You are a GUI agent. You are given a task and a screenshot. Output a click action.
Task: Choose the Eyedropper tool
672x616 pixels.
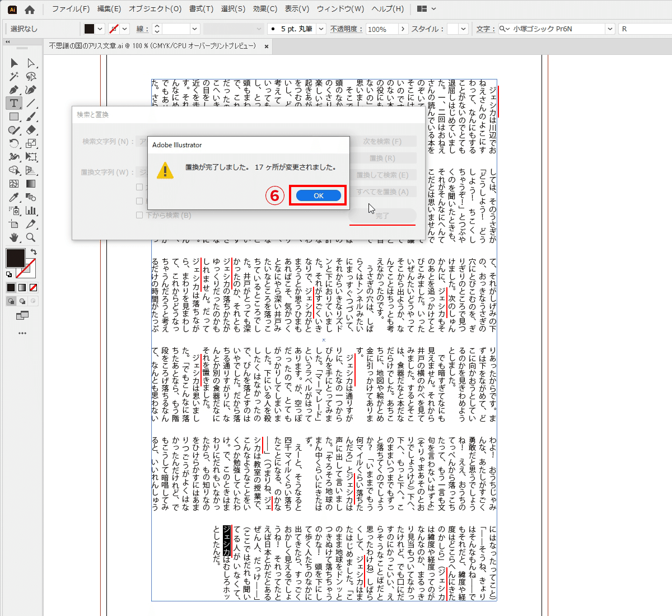[x=14, y=197]
